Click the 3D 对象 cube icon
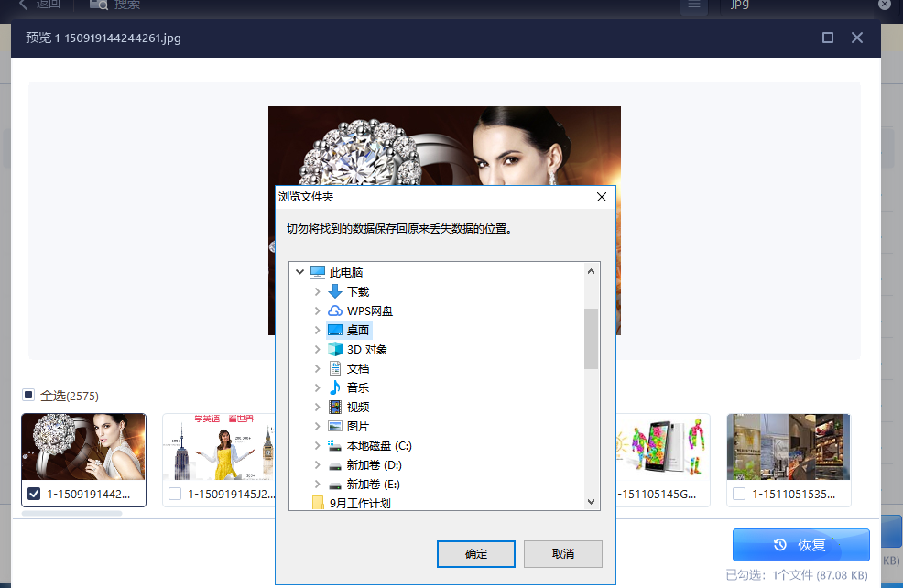The image size is (903, 588). point(335,349)
